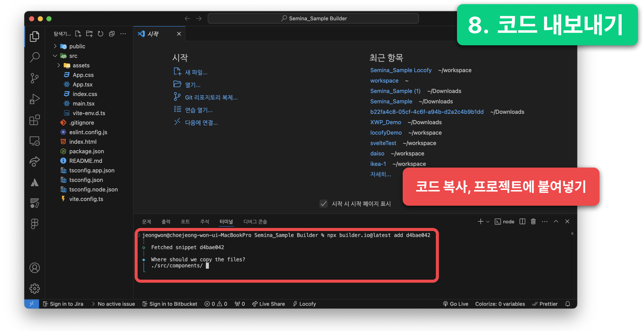The image size is (644, 331).
Task: Open explorer more actions menu
Action: [x=123, y=34]
